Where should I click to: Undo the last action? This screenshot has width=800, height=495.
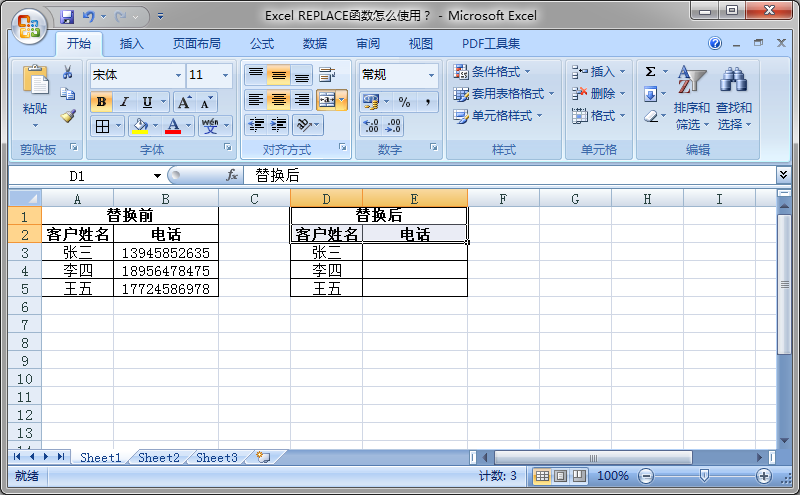coord(88,16)
